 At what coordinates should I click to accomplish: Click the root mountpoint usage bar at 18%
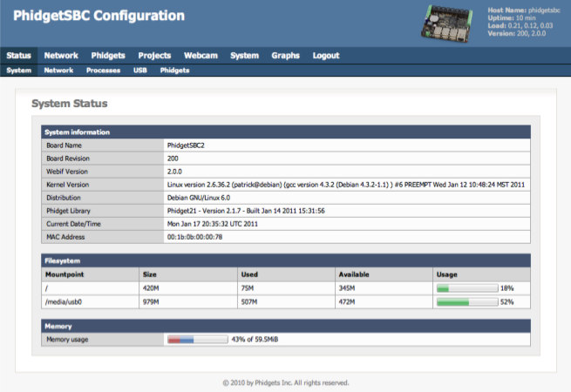(467, 288)
